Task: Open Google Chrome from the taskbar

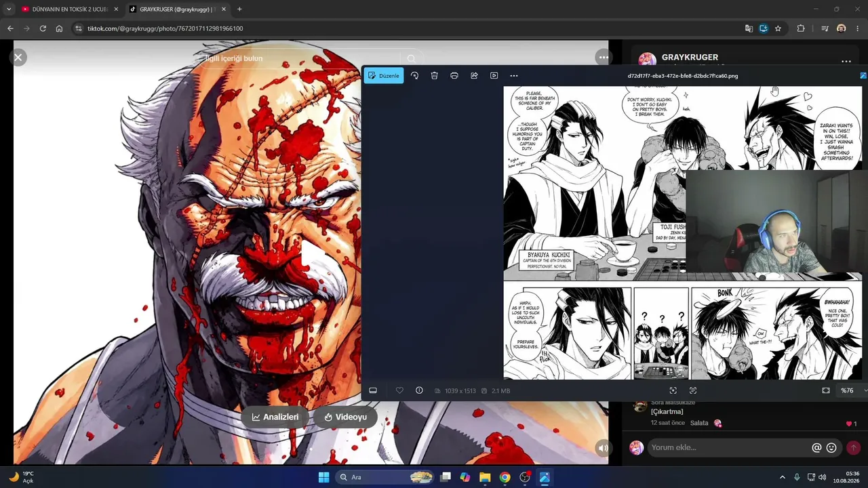Action: (x=505, y=477)
